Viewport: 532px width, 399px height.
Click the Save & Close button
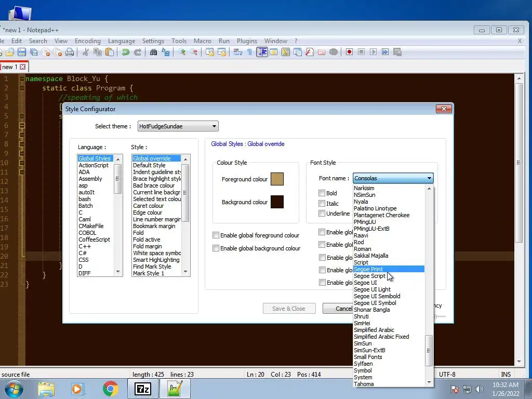[x=289, y=309]
